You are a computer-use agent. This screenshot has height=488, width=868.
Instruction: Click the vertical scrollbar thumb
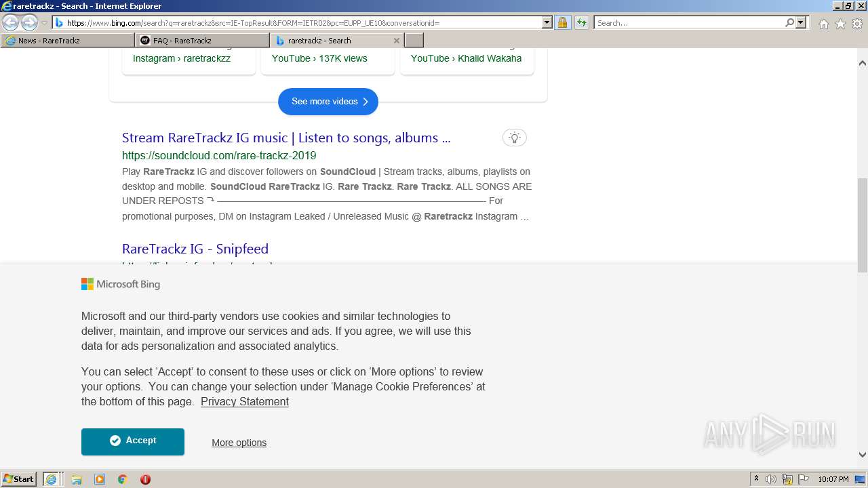[x=863, y=225]
